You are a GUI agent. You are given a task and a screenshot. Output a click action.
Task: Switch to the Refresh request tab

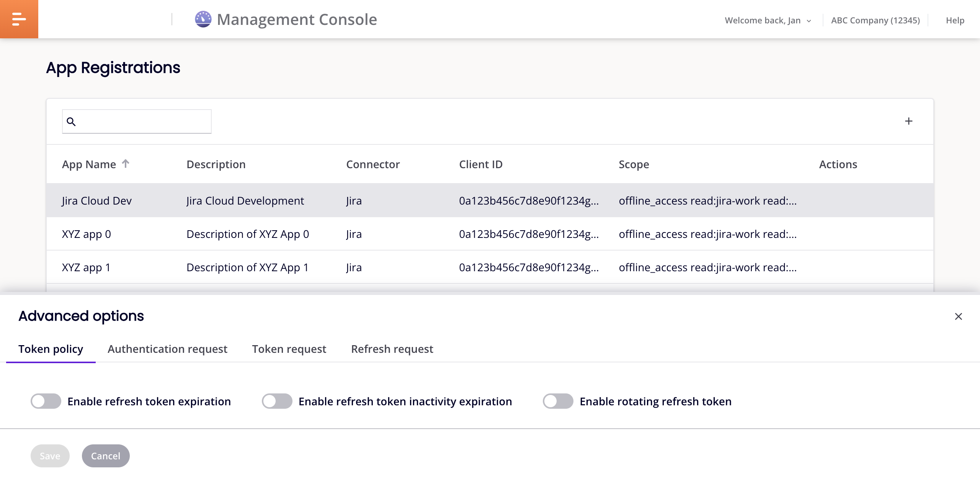(392, 348)
